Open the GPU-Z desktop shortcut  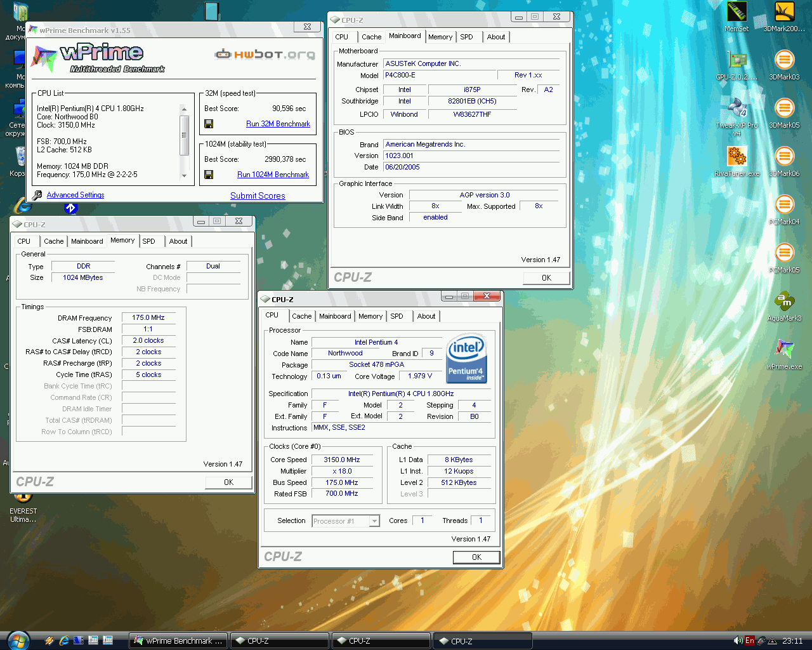pos(737,61)
